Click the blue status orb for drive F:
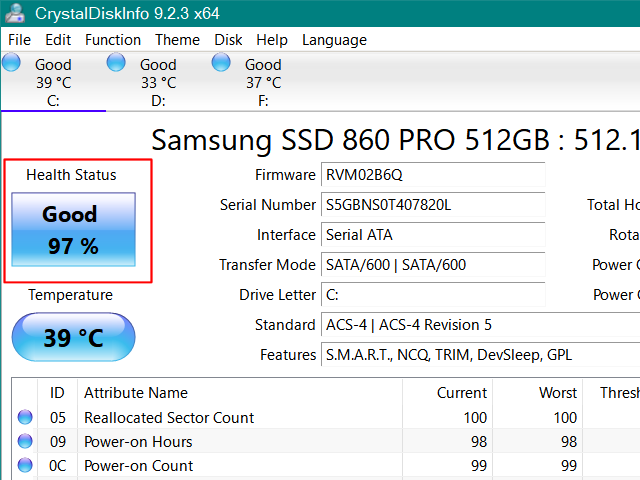 coord(221,62)
